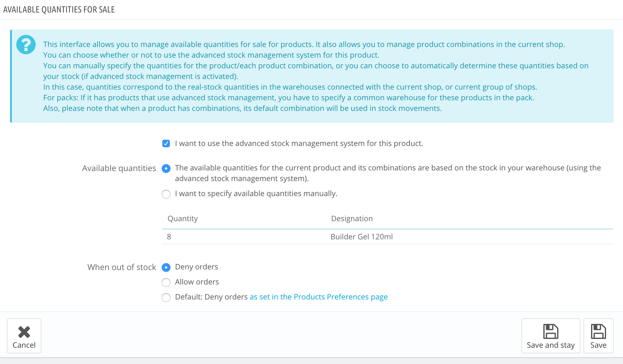Pick the Default: Deny orders radio option
The width and height of the screenshot is (623, 364).
pos(166,298)
